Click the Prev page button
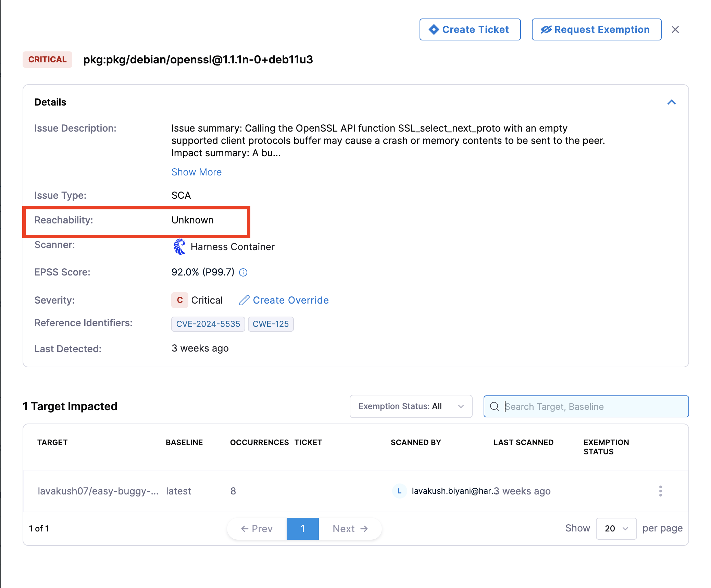 [257, 528]
